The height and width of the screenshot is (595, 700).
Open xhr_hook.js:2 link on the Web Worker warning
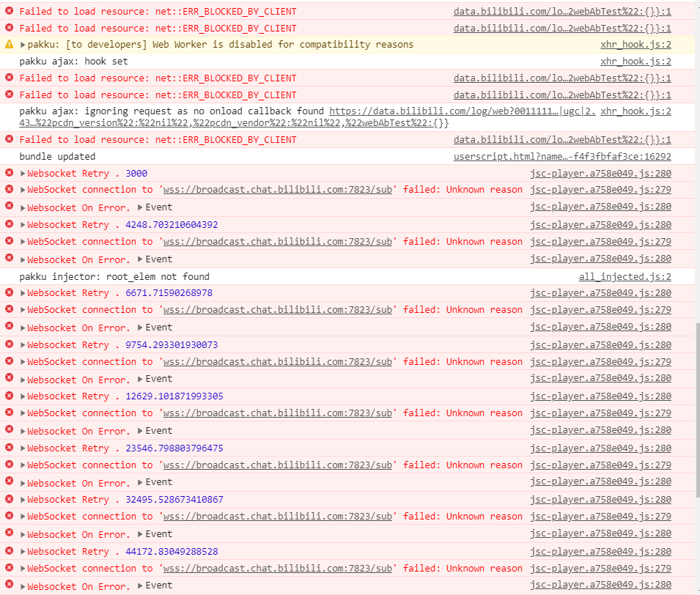(x=635, y=45)
